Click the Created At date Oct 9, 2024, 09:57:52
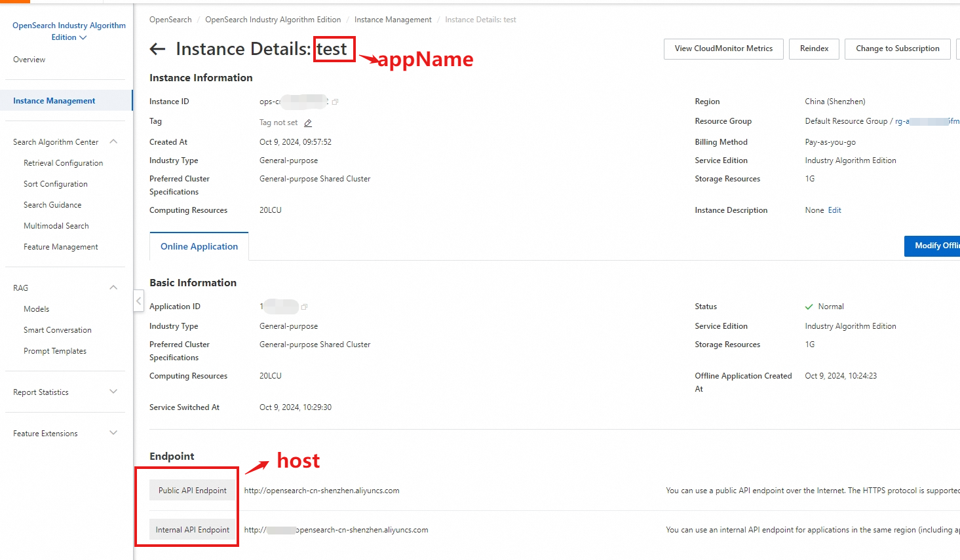 click(x=296, y=142)
